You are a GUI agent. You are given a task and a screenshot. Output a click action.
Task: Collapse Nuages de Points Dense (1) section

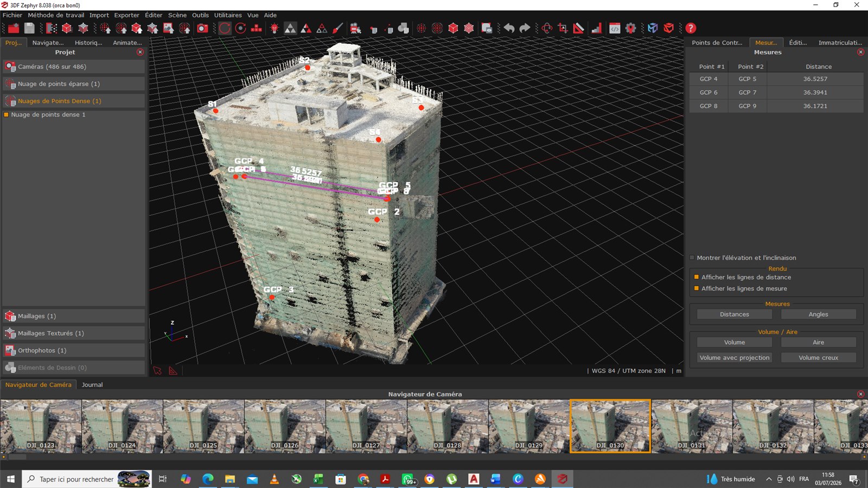[x=74, y=101]
